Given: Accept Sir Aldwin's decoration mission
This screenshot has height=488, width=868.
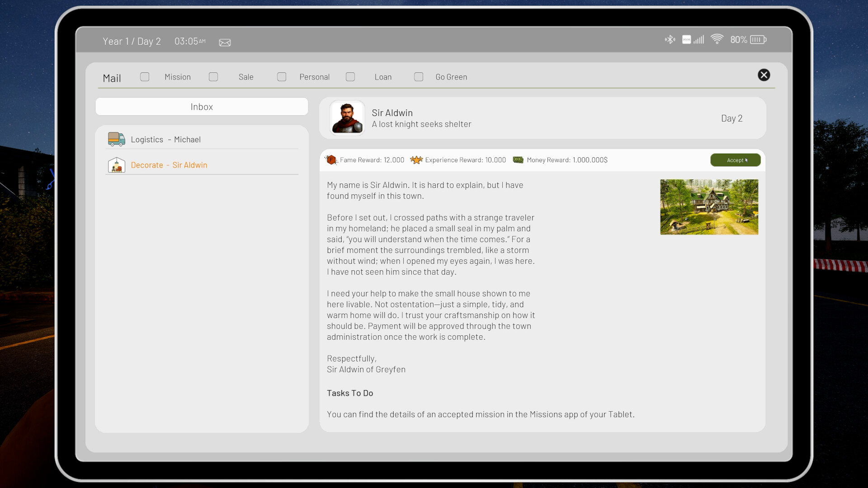Looking at the screenshot, I should click(x=735, y=160).
